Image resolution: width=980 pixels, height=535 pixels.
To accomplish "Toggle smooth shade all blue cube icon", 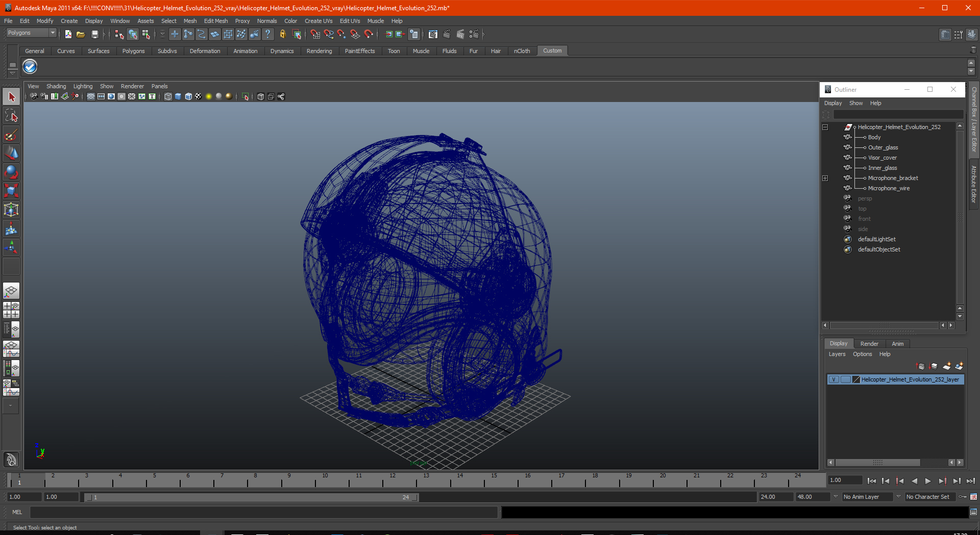I will [178, 96].
